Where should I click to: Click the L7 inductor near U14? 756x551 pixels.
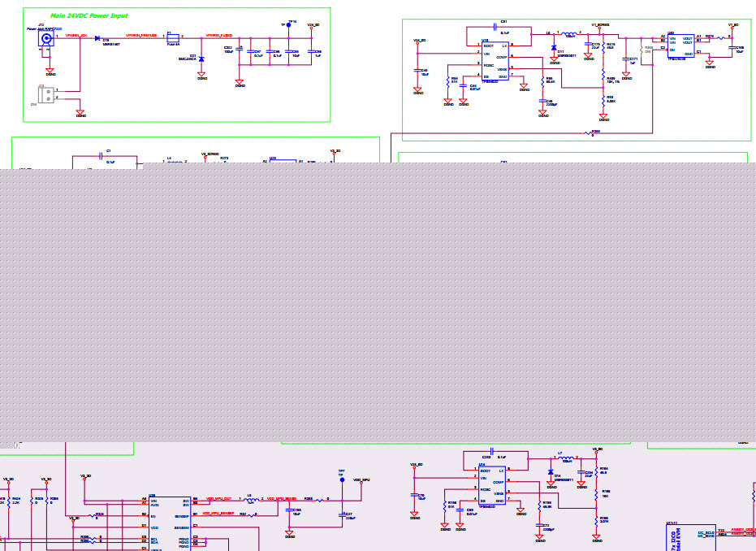[565, 458]
